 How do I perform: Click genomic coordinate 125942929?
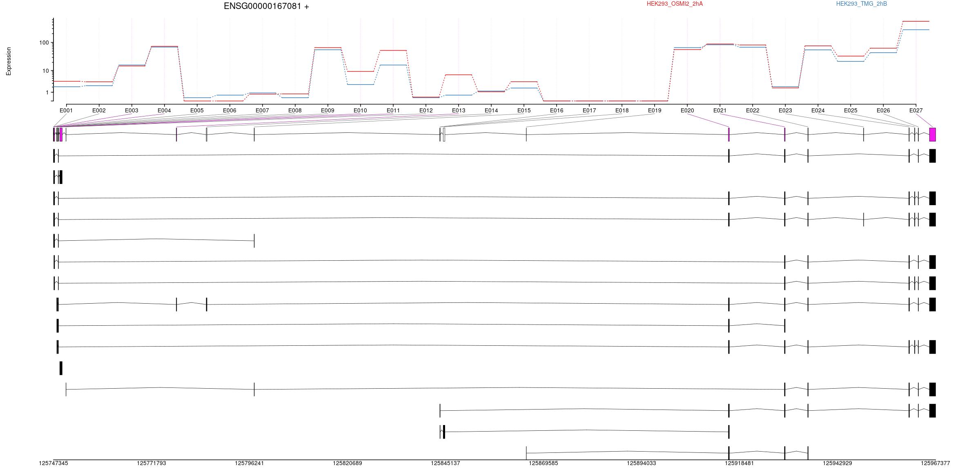837,463
